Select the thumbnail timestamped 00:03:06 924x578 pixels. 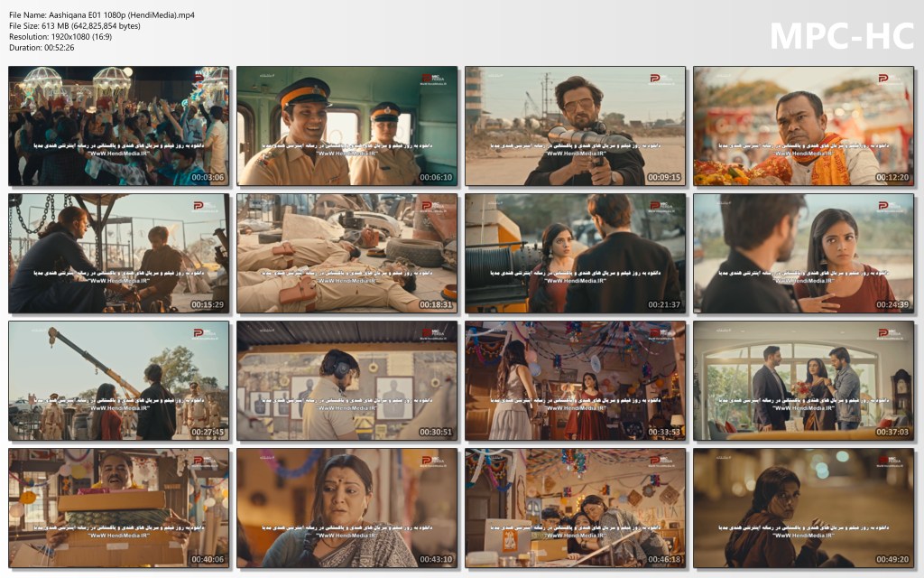119,126
